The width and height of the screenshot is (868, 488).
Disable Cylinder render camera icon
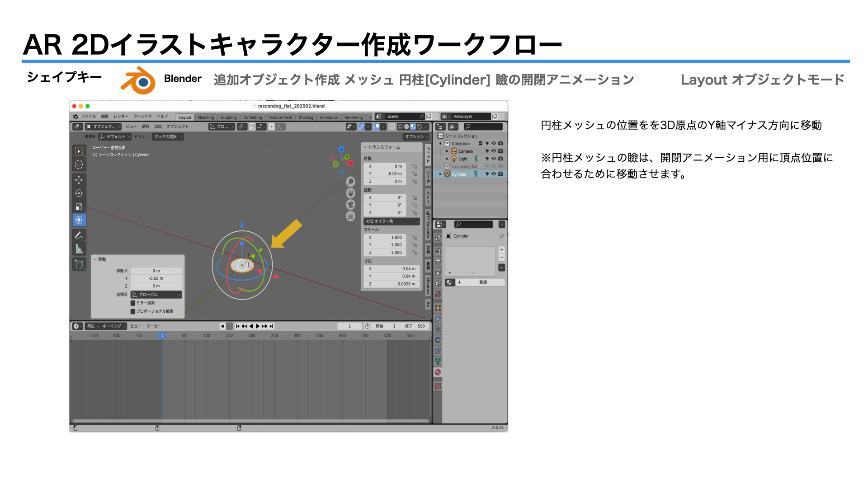click(x=500, y=174)
